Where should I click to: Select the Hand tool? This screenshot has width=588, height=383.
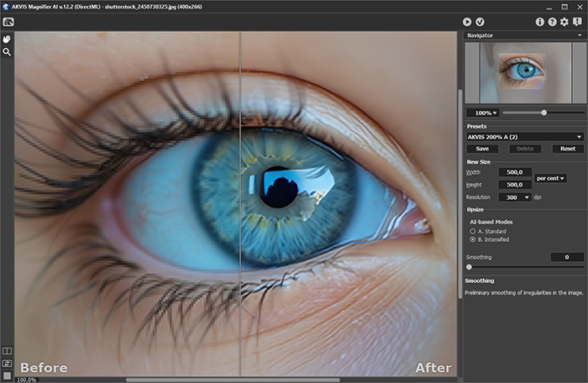tap(7, 39)
